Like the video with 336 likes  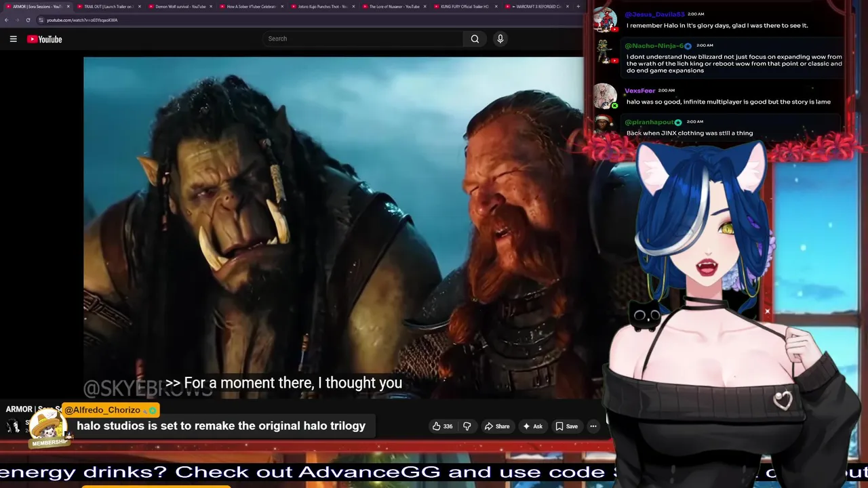[x=442, y=426]
